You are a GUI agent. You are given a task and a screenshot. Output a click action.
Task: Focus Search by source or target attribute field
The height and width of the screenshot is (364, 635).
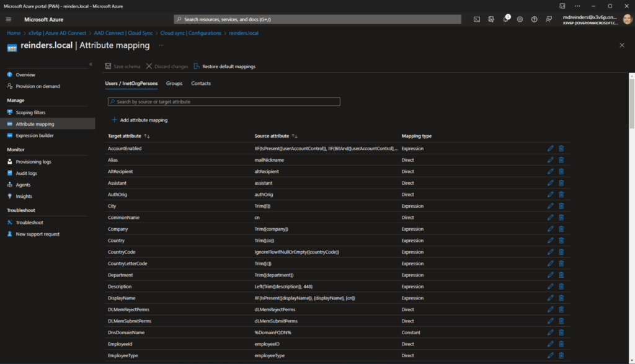pyautogui.click(x=224, y=102)
